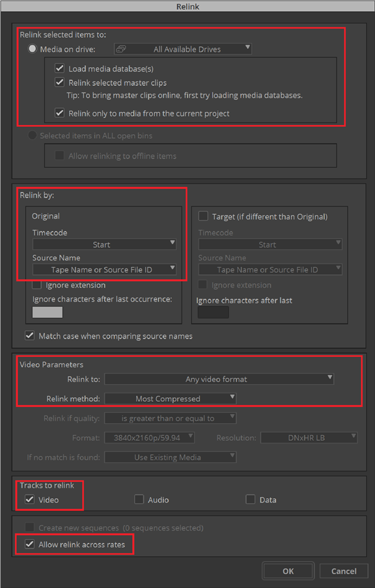Viewport: 375px width, 588px height.
Task: Open the Relink to Any video format dropdown
Action: tap(219, 379)
